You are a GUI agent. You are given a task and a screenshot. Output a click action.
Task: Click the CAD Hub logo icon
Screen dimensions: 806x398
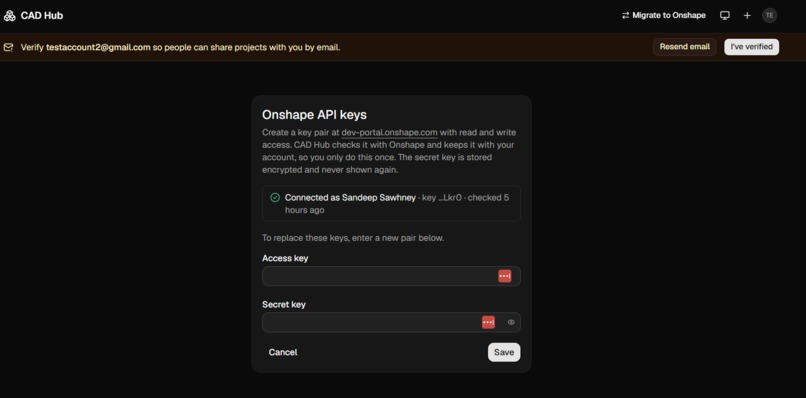9,15
